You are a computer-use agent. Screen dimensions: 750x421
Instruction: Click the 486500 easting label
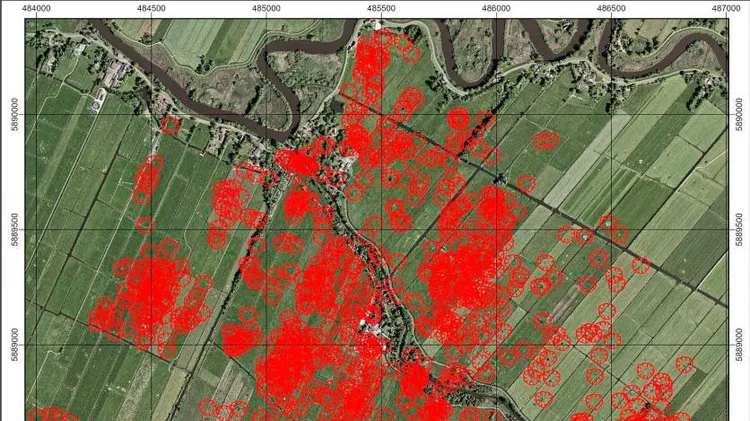(x=611, y=8)
